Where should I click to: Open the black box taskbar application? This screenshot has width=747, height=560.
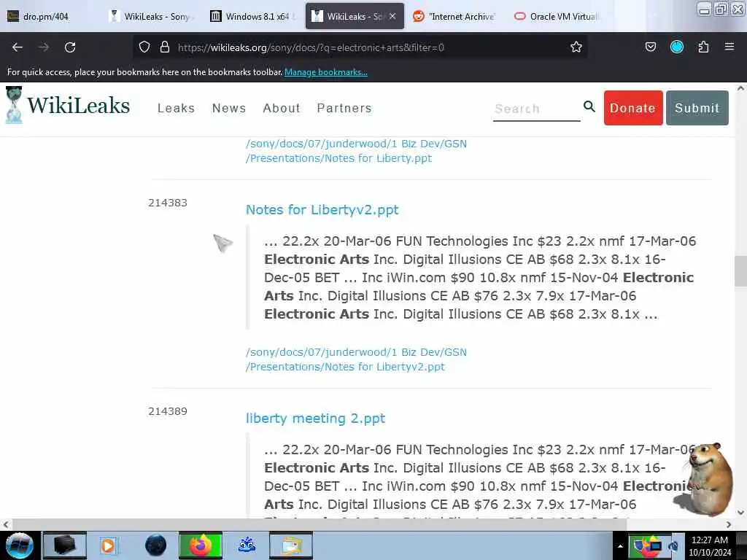pyautogui.click(x=65, y=545)
